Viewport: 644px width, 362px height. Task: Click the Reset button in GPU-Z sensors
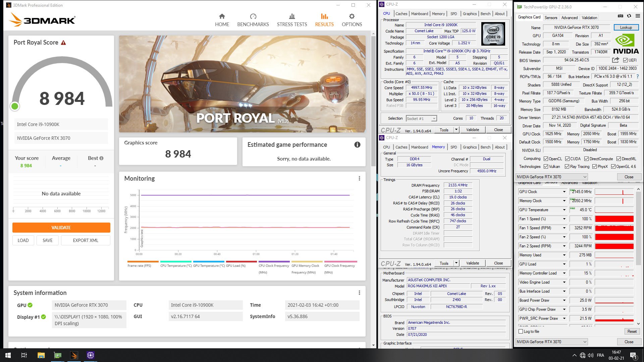[632, 331]
